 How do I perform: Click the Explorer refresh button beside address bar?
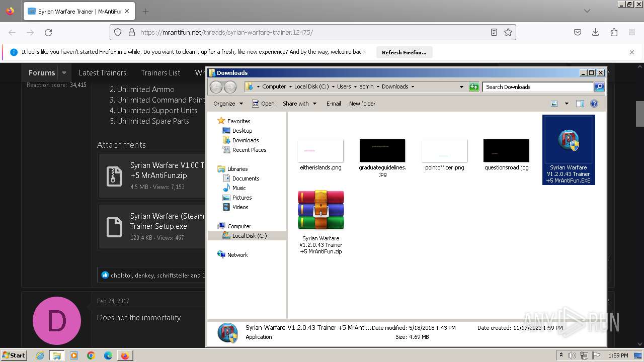pyautogui.click(x=474, y=87)
